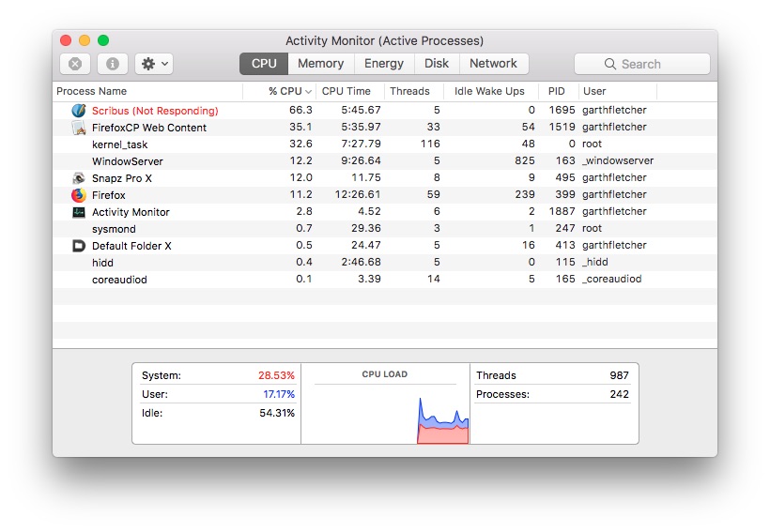Screen dimensions: 770x532
Task: Click the Firefox icon in process list
Action: [79, 195]
